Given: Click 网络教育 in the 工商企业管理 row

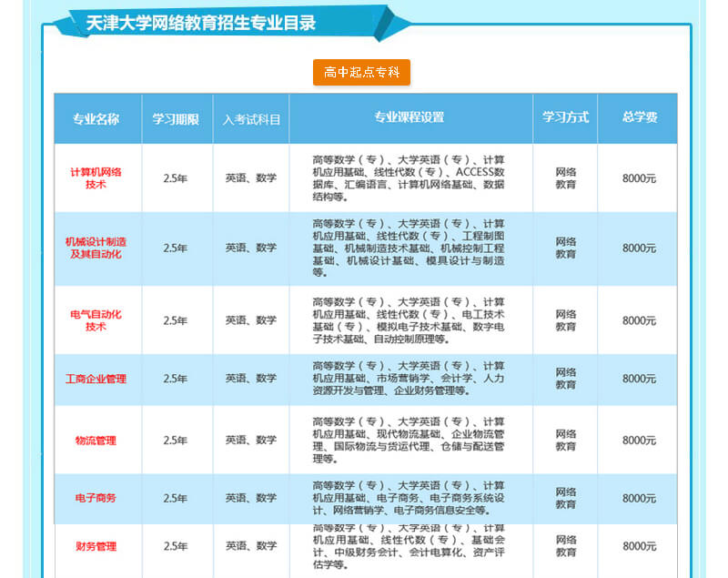Looking at the screenshot, I should [x=565, y=379].
